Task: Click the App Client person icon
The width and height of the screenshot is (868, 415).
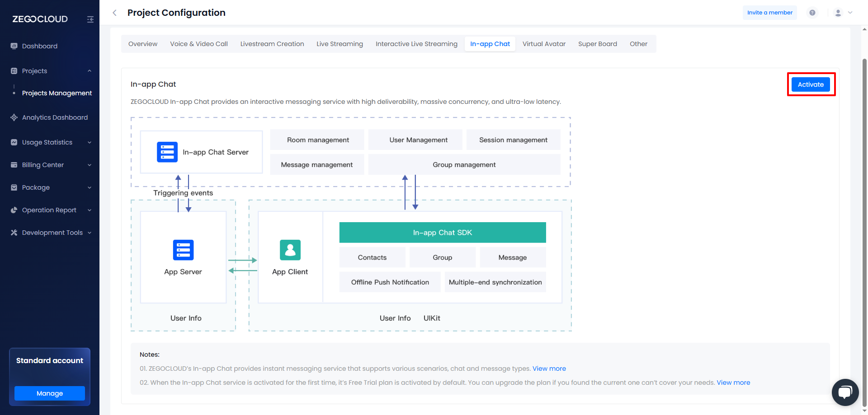Action: coord(290,250)
